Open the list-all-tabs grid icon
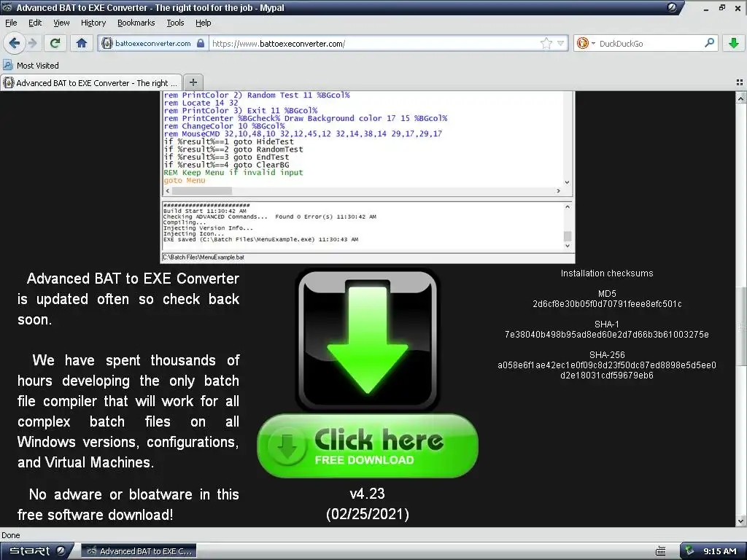Image resolution: width=747 pixels, height=560 pixels. [740, 82]
